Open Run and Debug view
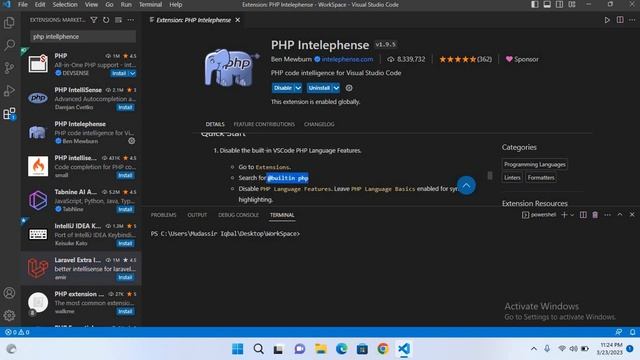 click(x=9, y=90)
